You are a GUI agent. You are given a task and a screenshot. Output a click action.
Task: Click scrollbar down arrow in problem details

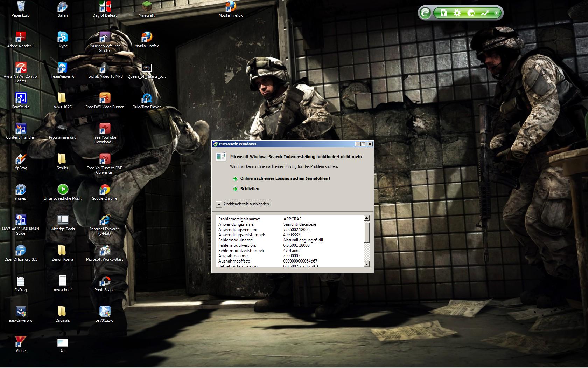366,264
